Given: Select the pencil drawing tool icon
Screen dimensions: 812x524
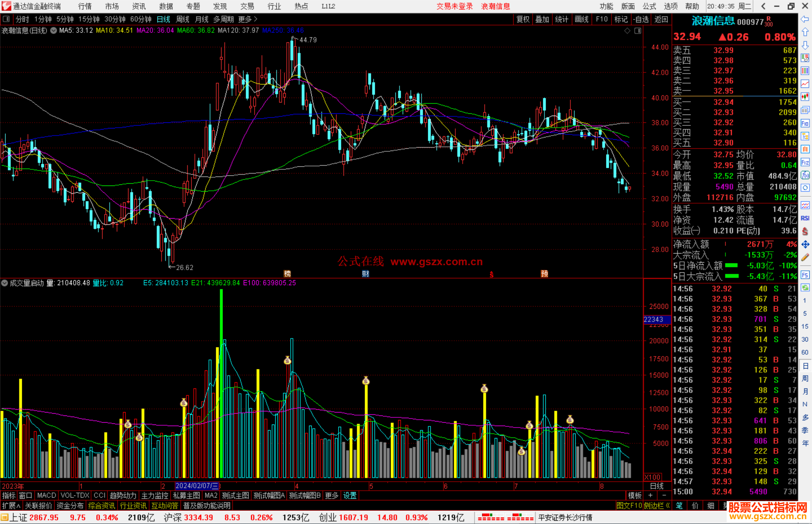Looking at the screenshot, I should pyautogui.click(x=805, y=257).
